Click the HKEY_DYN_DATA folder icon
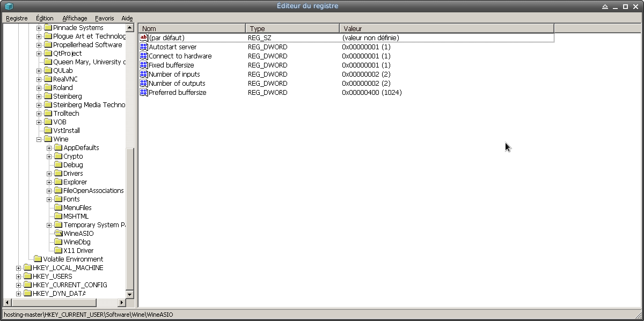Viewport: 644px width, 321px height. (x=27, y=294)
